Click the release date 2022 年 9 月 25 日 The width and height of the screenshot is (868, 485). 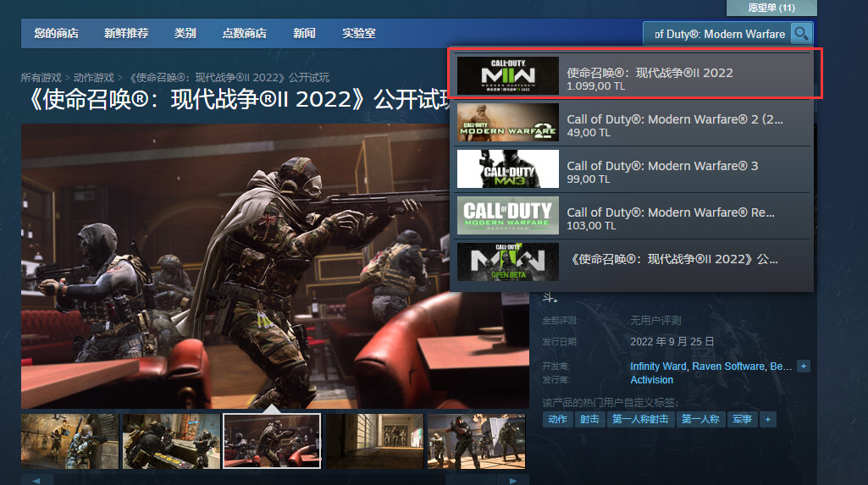pyautogui.click(x=672, y=342)
